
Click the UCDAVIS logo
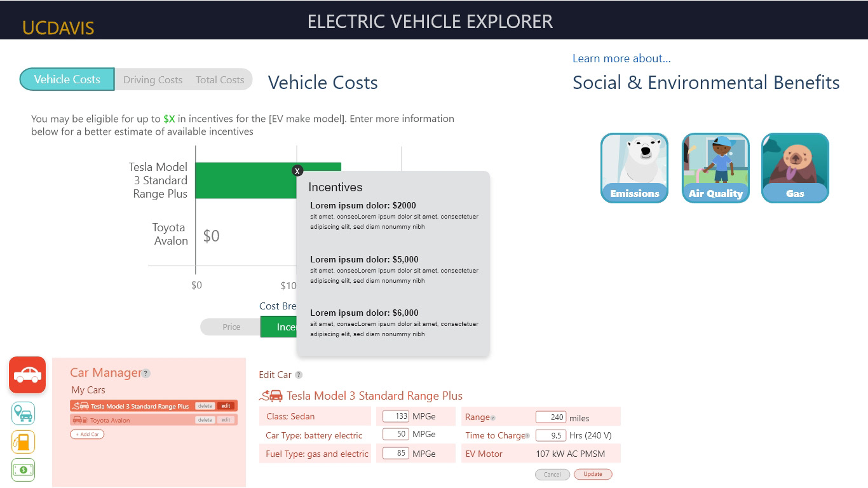58,28
